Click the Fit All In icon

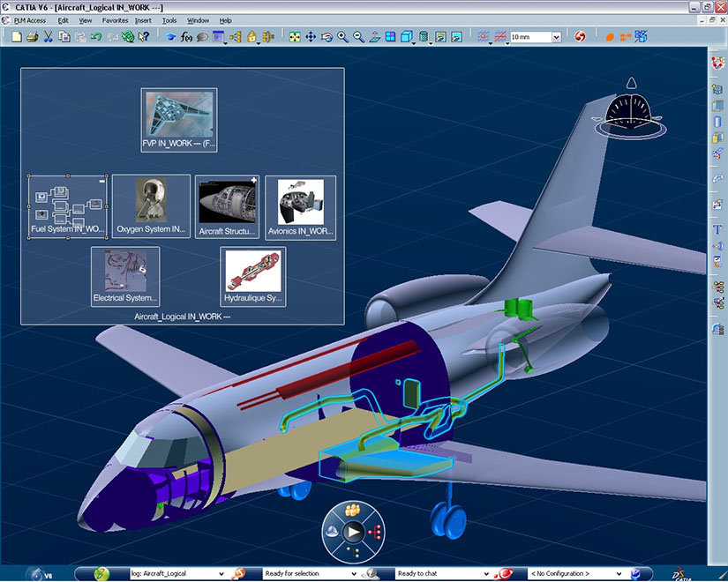click(294, 37)
